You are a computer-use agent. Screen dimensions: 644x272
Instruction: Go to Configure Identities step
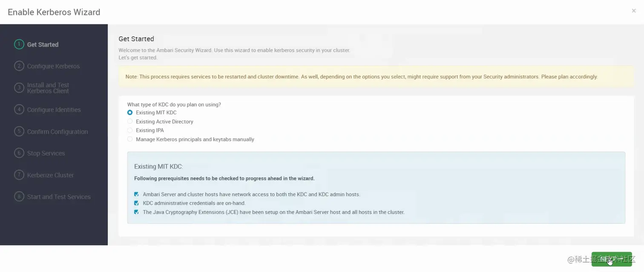pos(54,110)
